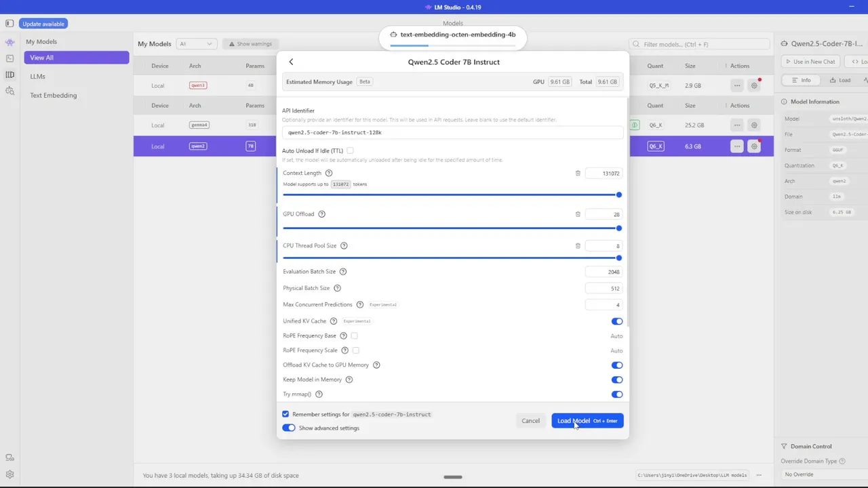Open settings gear for the 25.2 GB model
This screenshot has width=868, height=488.
(x=754, y=125)
